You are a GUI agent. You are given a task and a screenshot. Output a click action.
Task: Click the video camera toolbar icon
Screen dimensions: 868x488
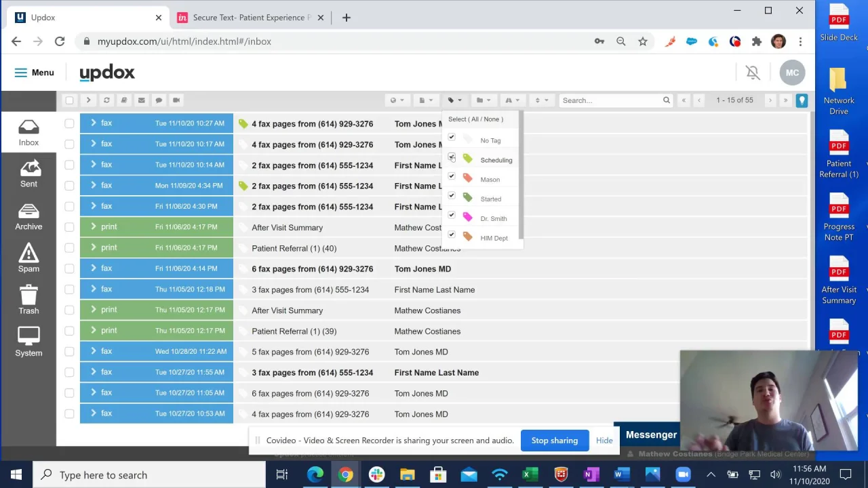coord(176,100)
